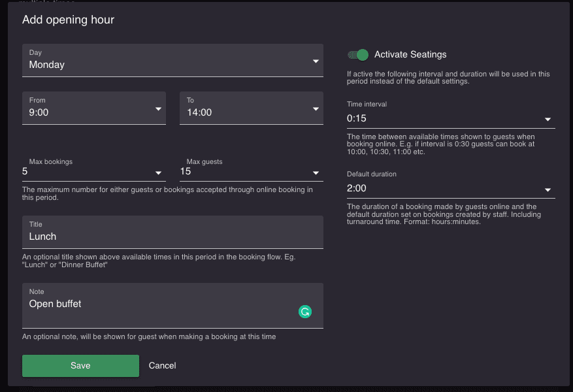Select the 14:00 To time value

(x=199, y=112)
